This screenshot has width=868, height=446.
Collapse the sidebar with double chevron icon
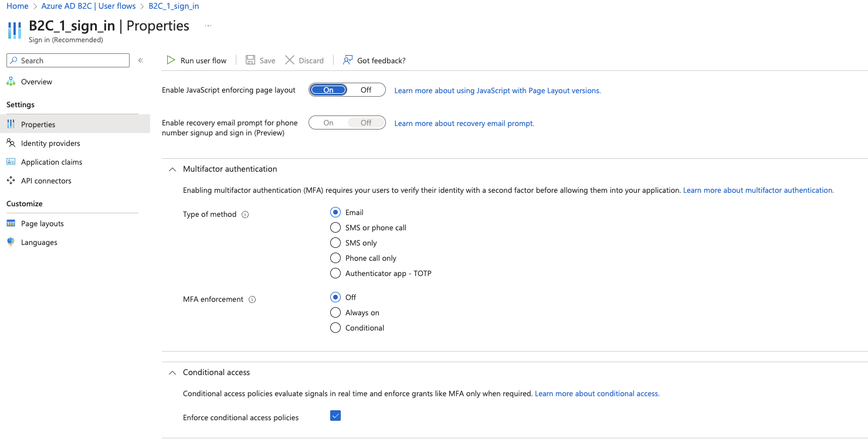(x=141, y=60)
